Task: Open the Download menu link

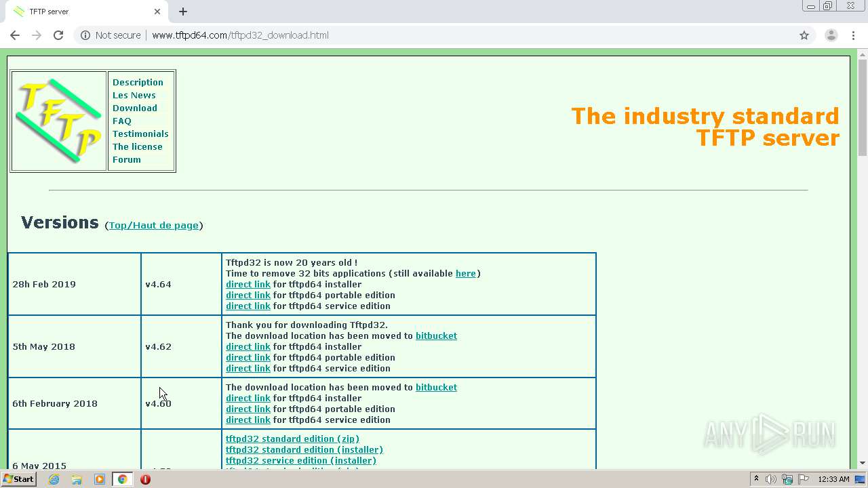Action: 134,108
